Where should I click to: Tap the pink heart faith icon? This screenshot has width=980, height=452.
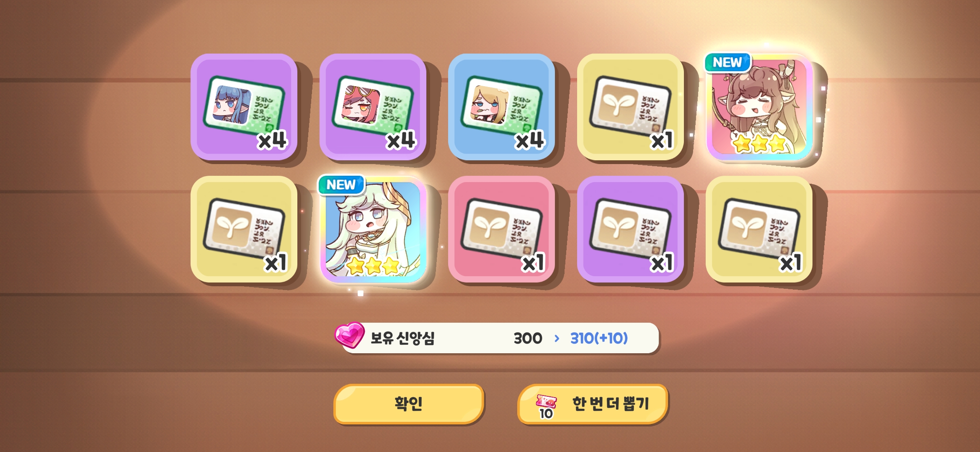(350, 335)
